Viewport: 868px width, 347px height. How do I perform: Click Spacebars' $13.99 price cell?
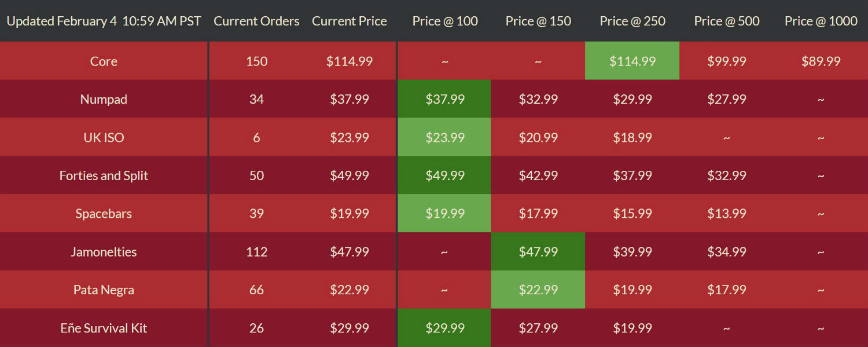tap(727, 214)
